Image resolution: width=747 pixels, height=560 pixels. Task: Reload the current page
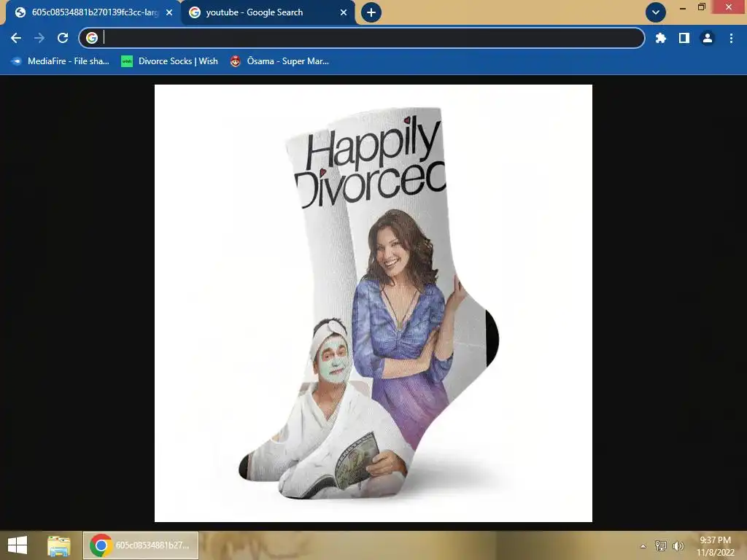pos(63,38)
